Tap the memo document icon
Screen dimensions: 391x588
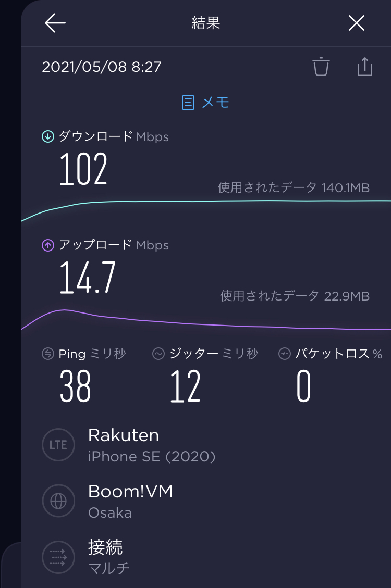188,103
